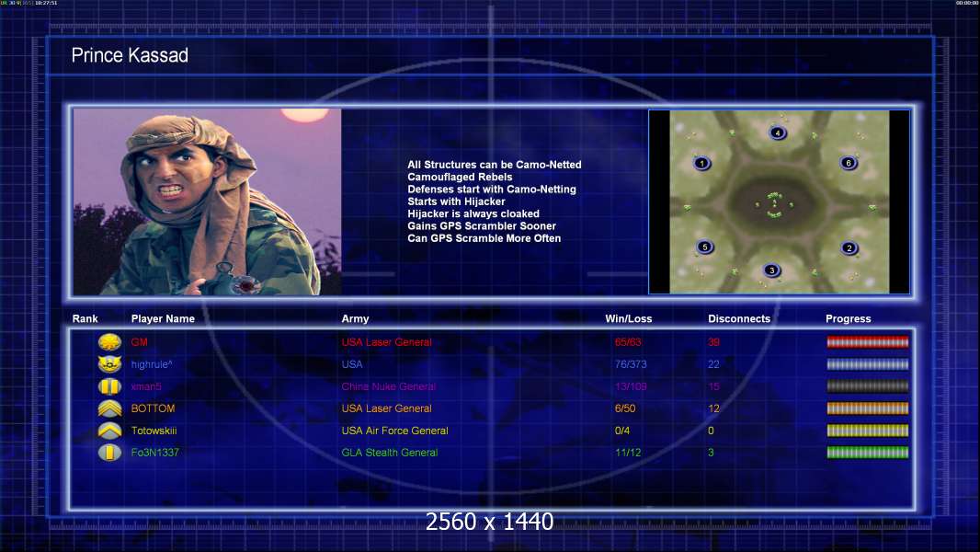
Task: Click the Prince Kassad portrait image
Action: click(x=208, y=201)
